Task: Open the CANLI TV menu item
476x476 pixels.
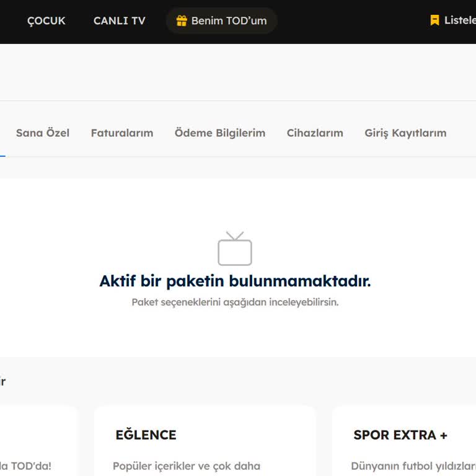Action: (119, 20)
